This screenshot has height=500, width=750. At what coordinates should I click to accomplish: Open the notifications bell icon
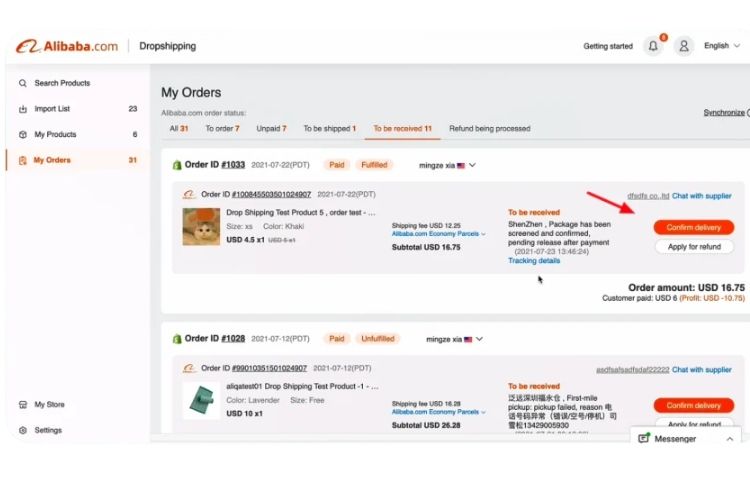pyautogui.click(x=653, y=46)
